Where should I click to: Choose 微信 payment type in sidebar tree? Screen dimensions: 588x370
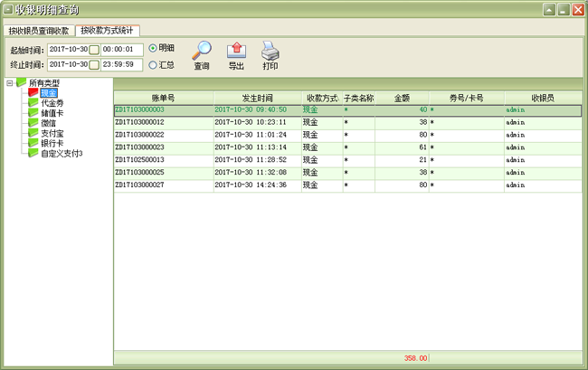(49, 123)
